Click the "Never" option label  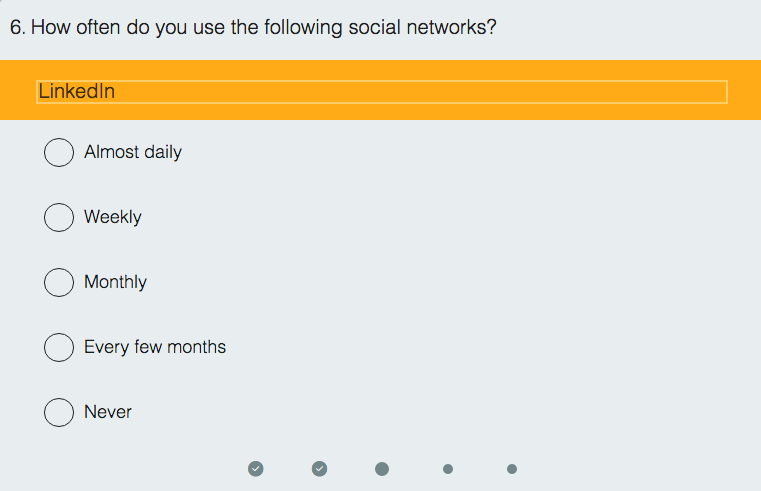(108, 412)
